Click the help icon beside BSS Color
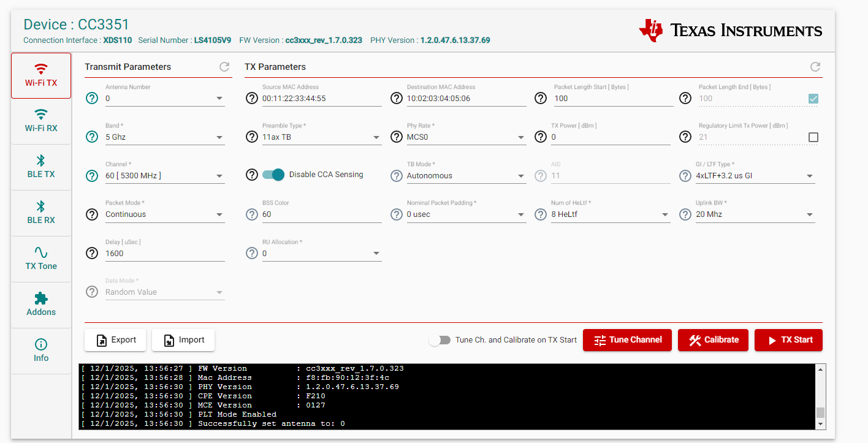 (x=251, y=214)
